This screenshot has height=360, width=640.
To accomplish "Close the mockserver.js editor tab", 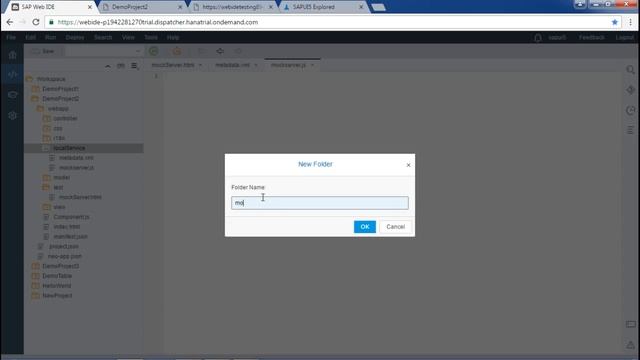I will 312,65.
